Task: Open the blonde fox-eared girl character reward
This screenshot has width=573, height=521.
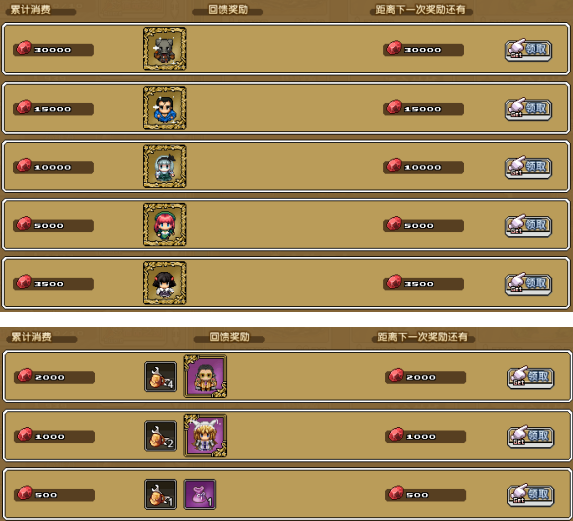Action: click(205, 436)
